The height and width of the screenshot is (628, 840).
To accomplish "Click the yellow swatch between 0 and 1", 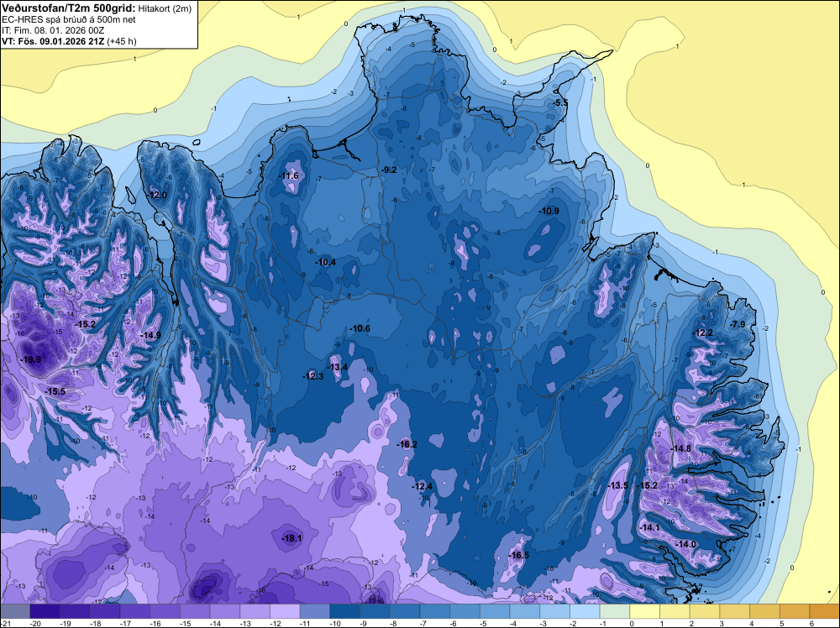I will (645, 611).
